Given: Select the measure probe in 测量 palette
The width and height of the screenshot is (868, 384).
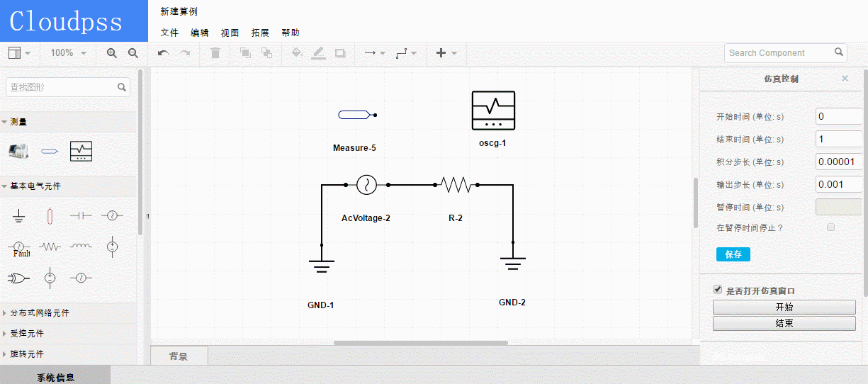Looking at the screenshot, I should (49, 151).
